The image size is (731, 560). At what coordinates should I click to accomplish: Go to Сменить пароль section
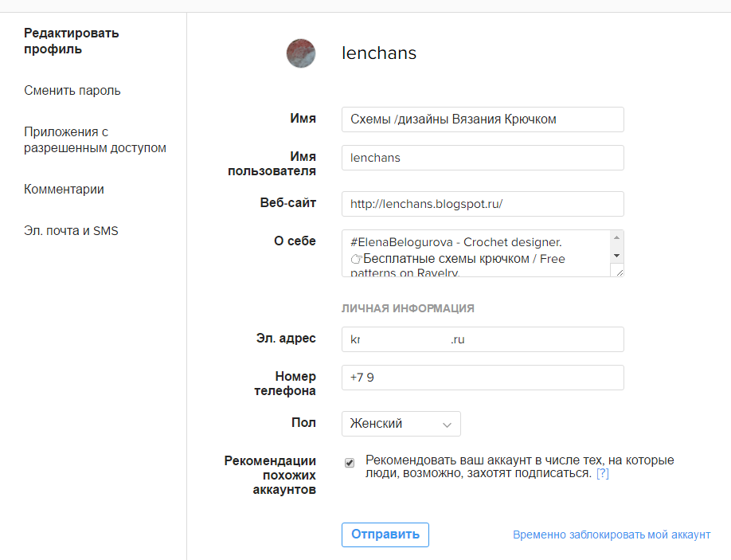click(x=72, y=90)
